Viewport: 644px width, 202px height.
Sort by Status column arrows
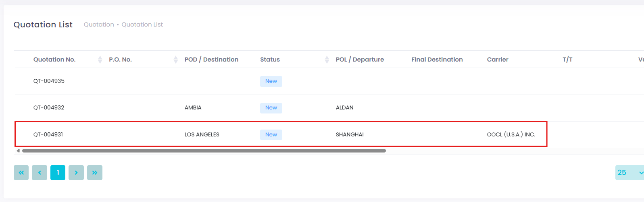(x=327, y=60)
